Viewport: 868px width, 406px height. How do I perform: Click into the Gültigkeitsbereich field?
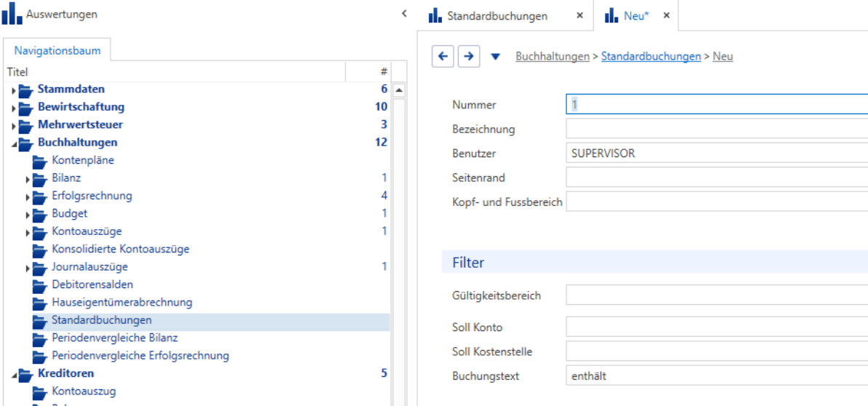pyautogui.click(x=717, y=295)
